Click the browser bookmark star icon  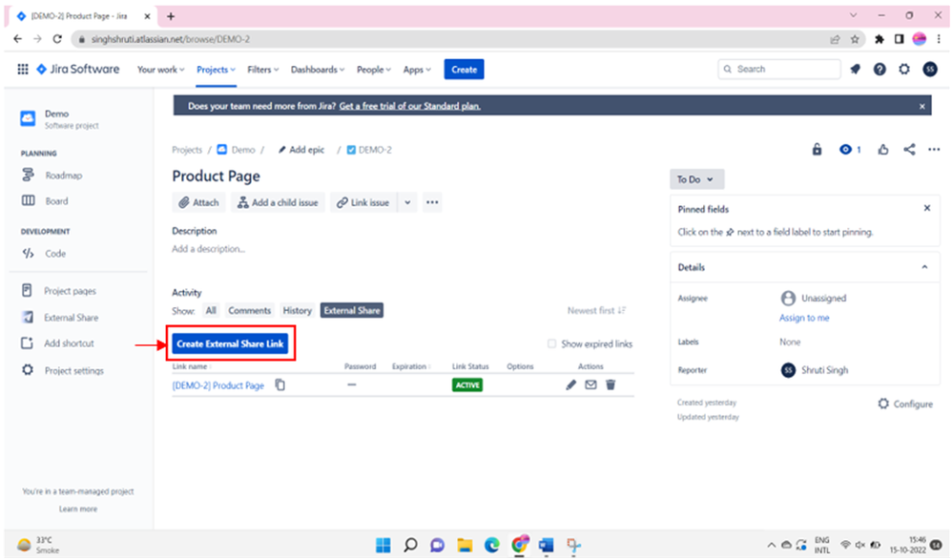coord(855,39)
